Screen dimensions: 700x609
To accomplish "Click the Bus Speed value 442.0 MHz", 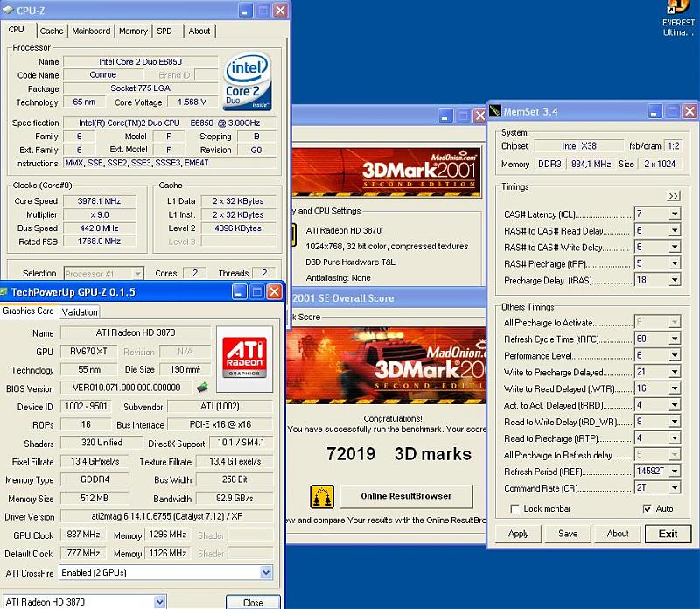I will coord(99,228).
